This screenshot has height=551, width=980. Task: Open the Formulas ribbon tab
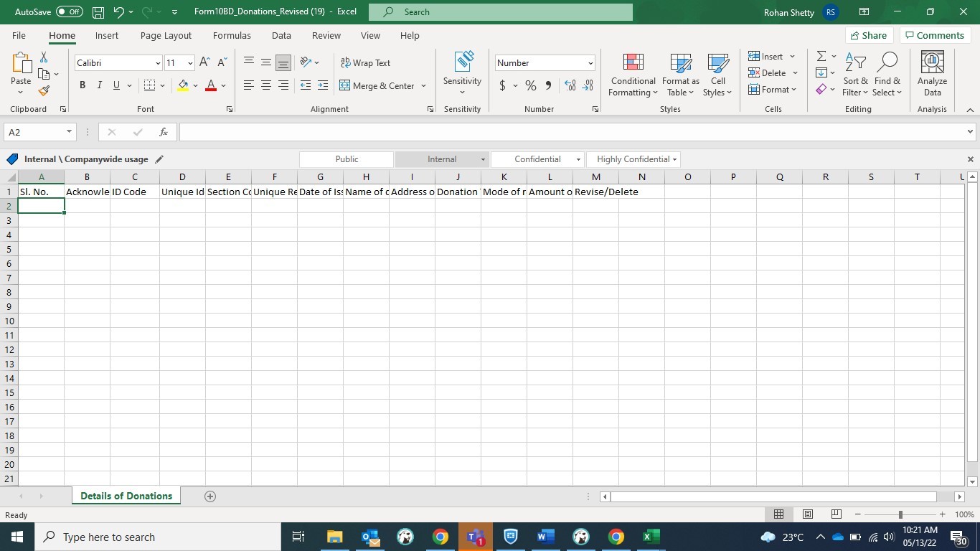[232, 35]
